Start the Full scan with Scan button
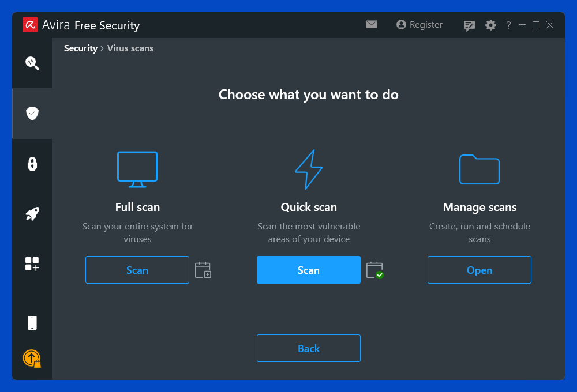 [x=137, y=270]
